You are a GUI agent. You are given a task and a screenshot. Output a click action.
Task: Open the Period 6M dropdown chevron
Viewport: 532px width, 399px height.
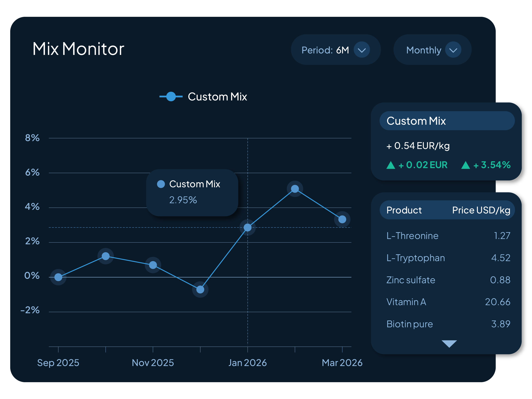tap(362, 50)
